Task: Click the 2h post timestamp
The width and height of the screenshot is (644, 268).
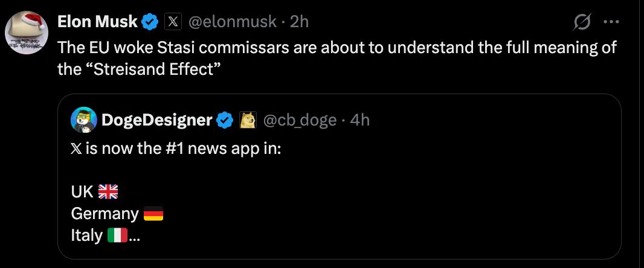Action: click(x=299, y=22)
